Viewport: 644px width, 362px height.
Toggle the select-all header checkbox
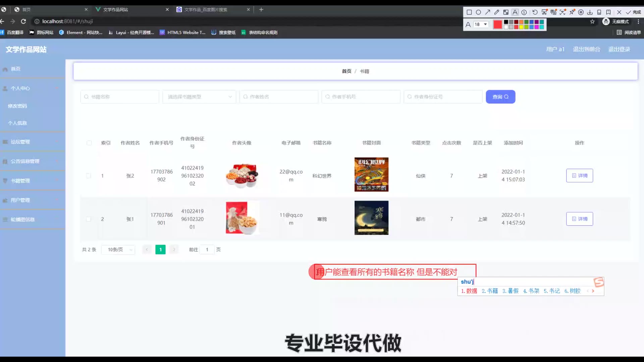pyautogui.click(x=89, y=143)
